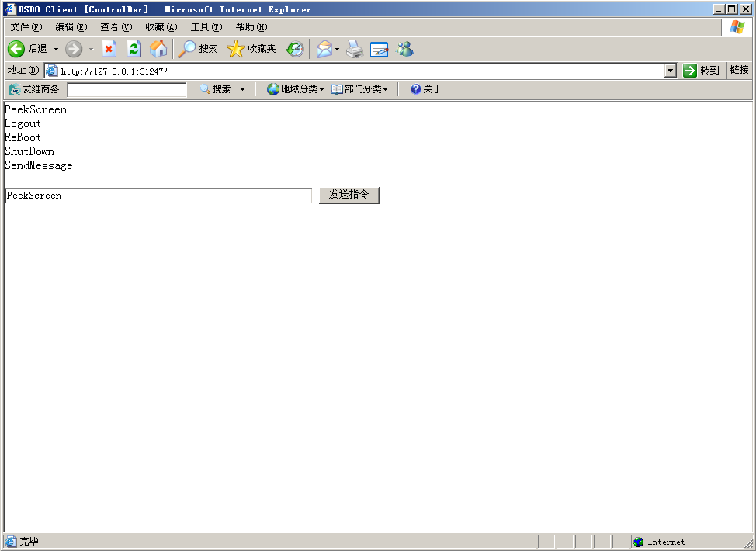Click the Mail envelope icon
This screenshot has width=756, height=551.
(324, 49)
